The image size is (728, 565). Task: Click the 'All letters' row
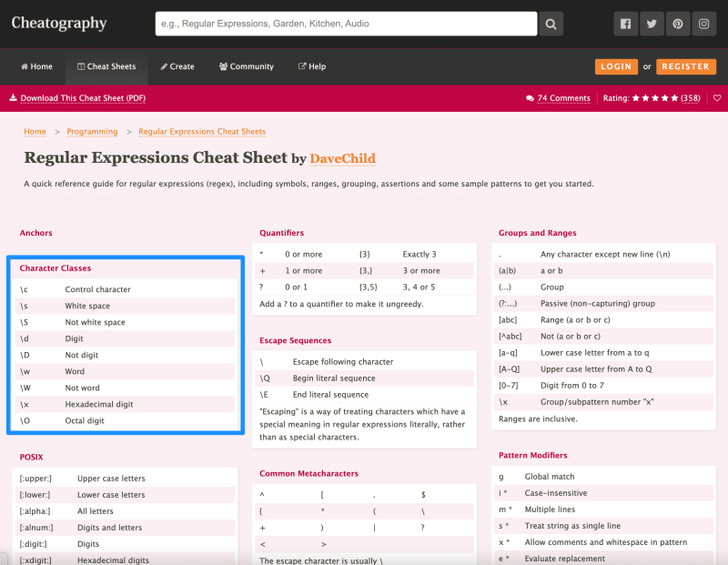pyautogui.click(x=125, y=510)
